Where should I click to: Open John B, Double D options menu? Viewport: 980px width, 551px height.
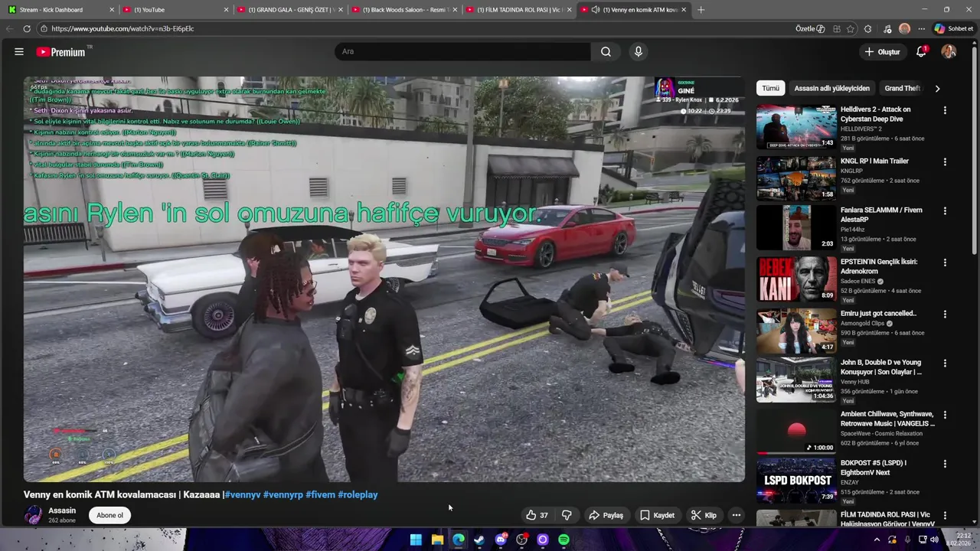point(945,364)
